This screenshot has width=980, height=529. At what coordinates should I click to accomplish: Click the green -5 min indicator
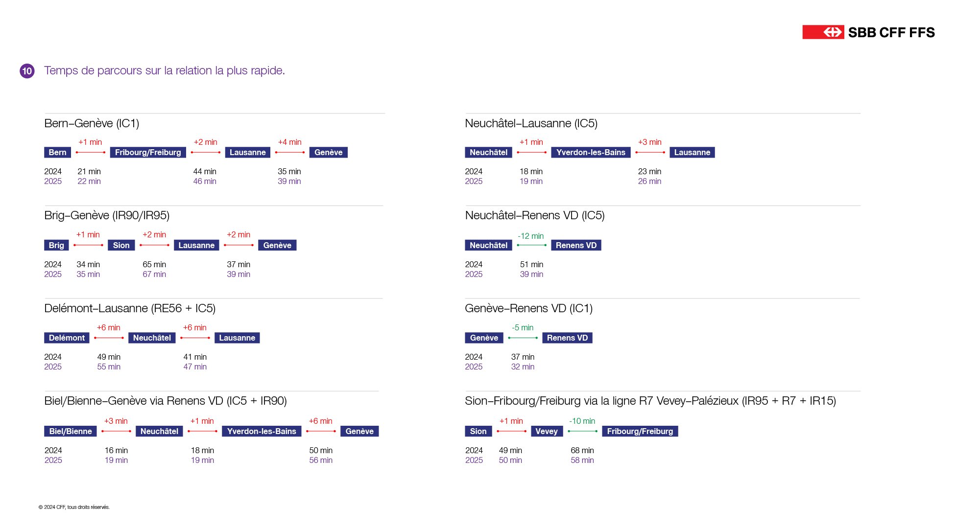tap(523, 327)
